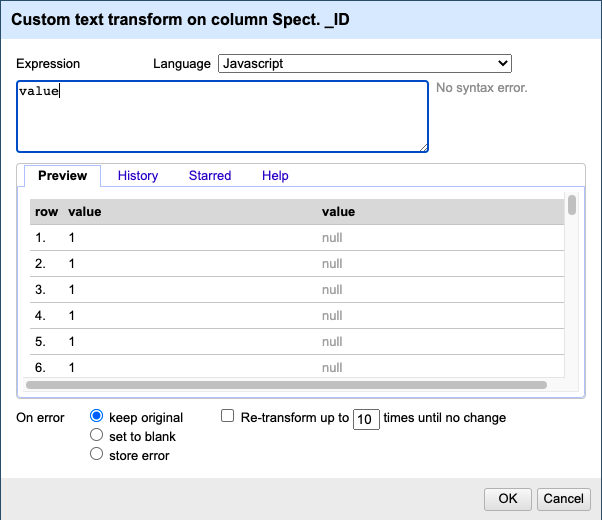Select the store error option
This screenshot has height=520, width=602.
tap(96, 454)
